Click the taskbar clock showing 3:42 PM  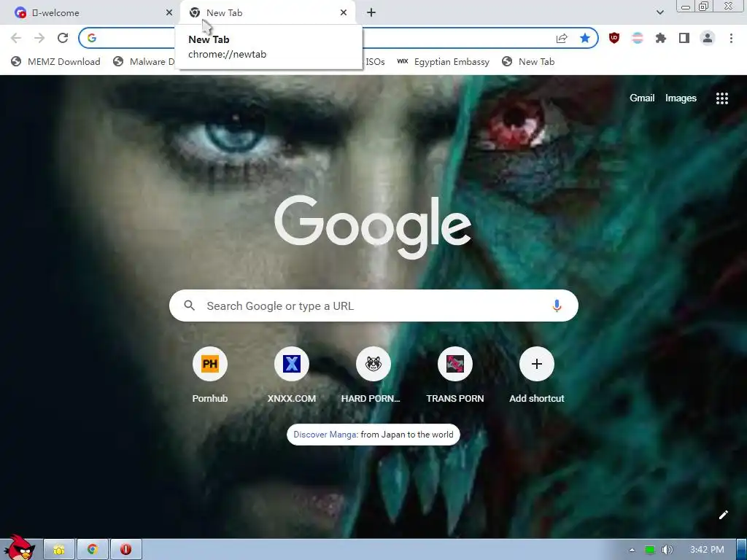point(707,550)
